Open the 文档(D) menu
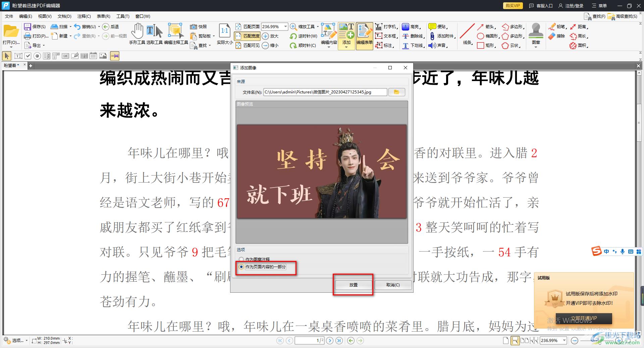 coord(64,16)
